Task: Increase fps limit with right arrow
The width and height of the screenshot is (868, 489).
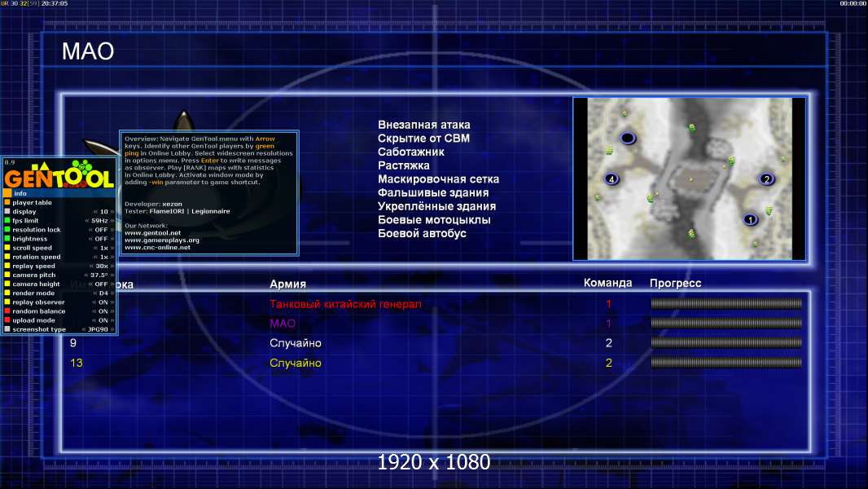Action: [x=112, y=220]
